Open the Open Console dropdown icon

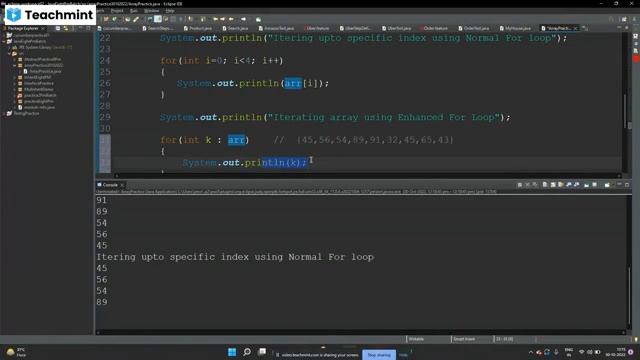coord(607,185)
